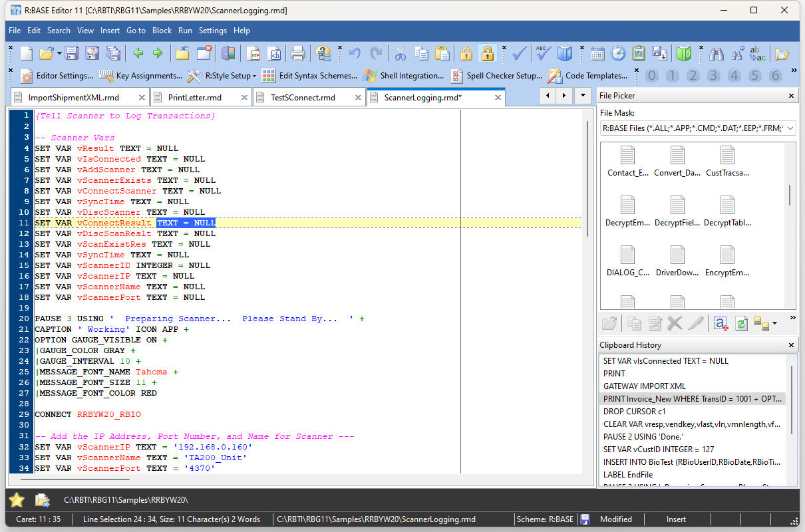Insert date with calendar icon
This screenshot has width=805, height=532.
(x=597, y=53)
